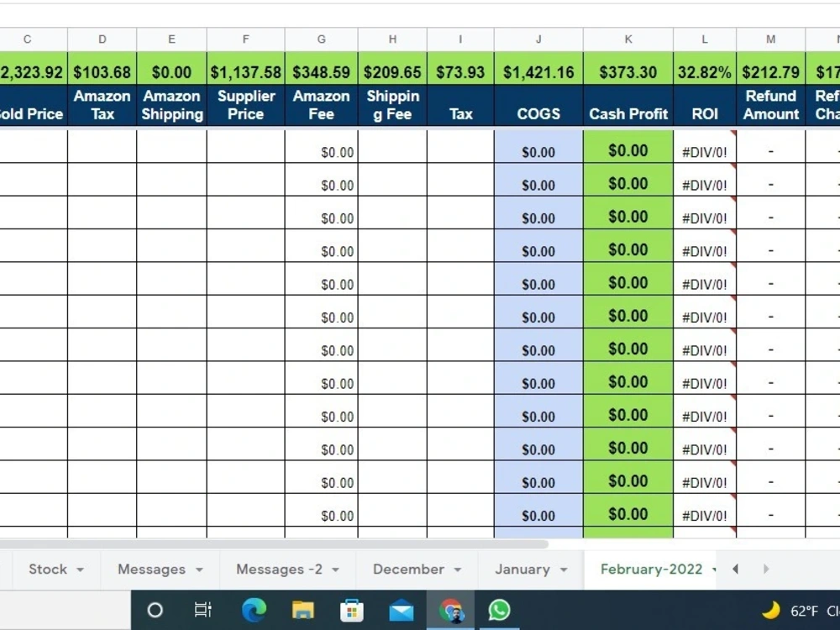This screenshot has height=630, width=840.
Task: Click the horizontal scrollbar of the sheet
Action: pyautogui.click(x=273, y=544)
